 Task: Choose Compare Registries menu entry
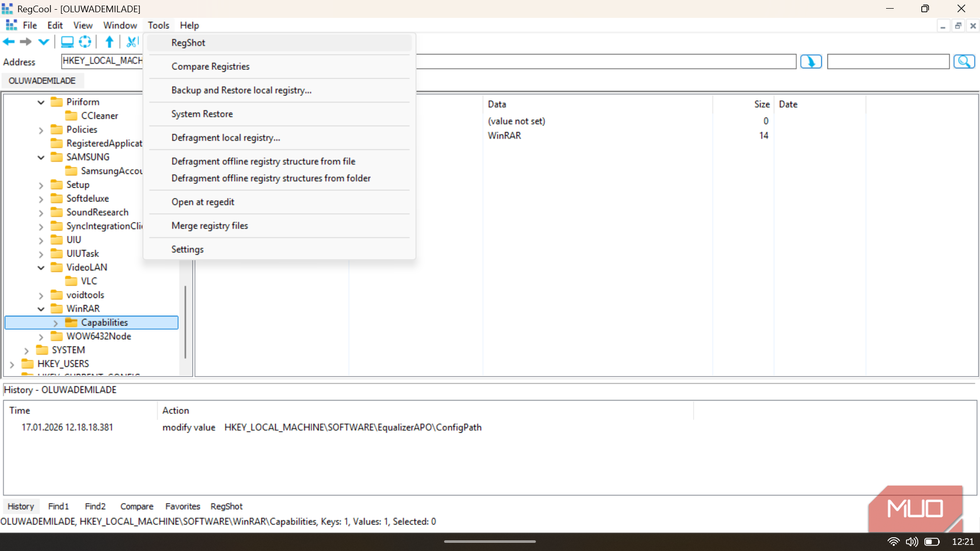[x=279, y=66]
